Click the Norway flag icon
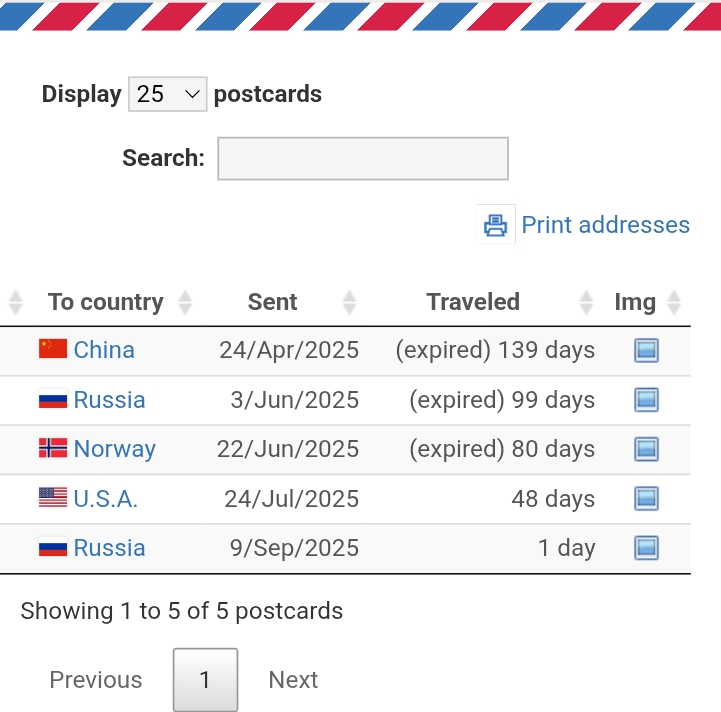 tap(53, 448)
